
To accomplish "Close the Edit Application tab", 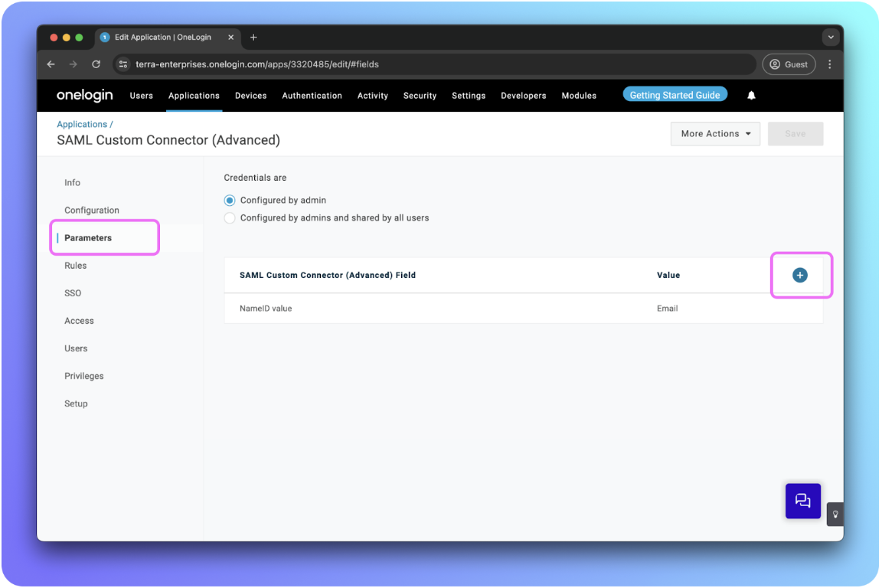I will (x=230, y=38).
